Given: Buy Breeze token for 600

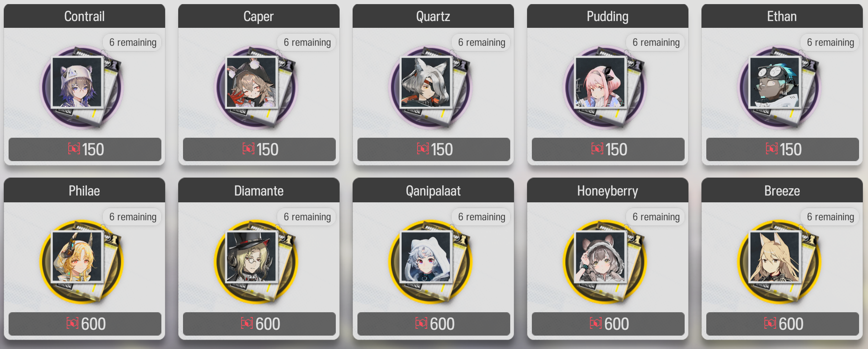Looking at the screenshot, I should pyautogui.click(x=783, y=324).
